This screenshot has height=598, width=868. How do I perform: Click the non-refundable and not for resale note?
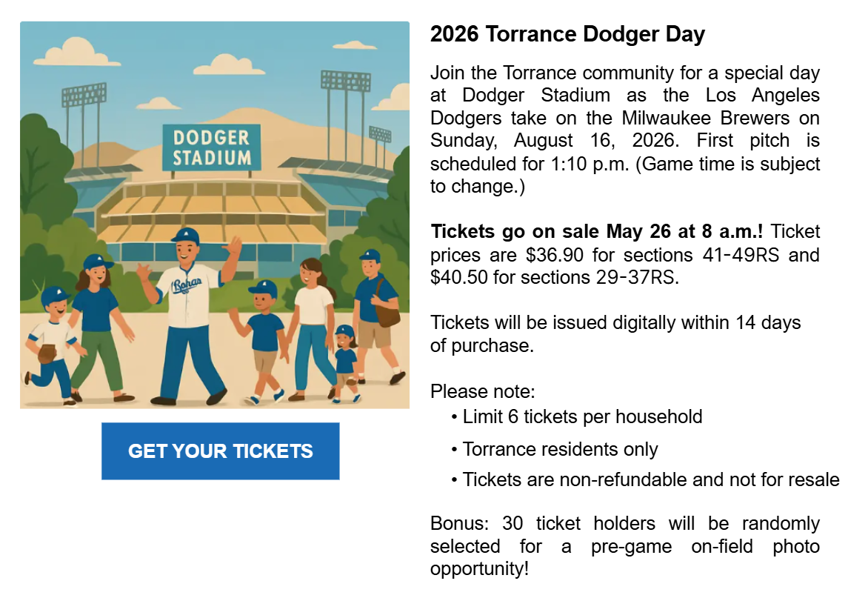tap(645, 479)
